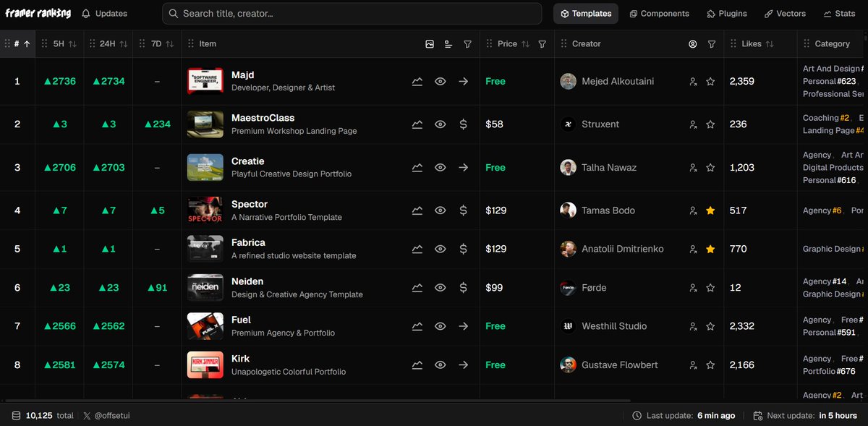Toggle the star for Struxent

(x=710, y=124)
